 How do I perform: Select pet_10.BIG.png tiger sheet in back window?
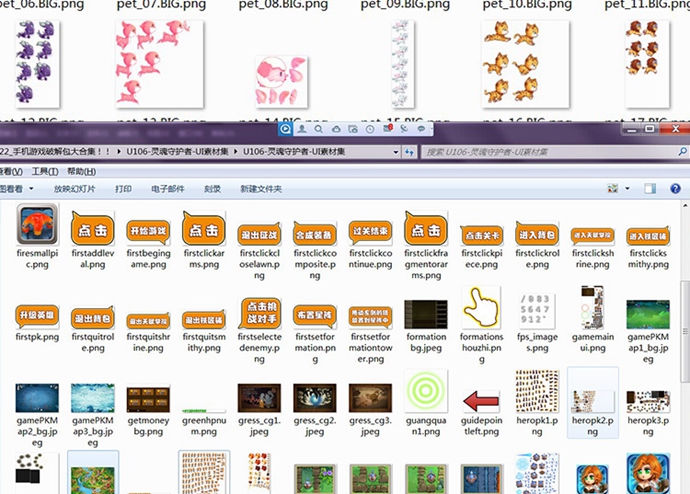pyautogui.click(x=525, y=64)
